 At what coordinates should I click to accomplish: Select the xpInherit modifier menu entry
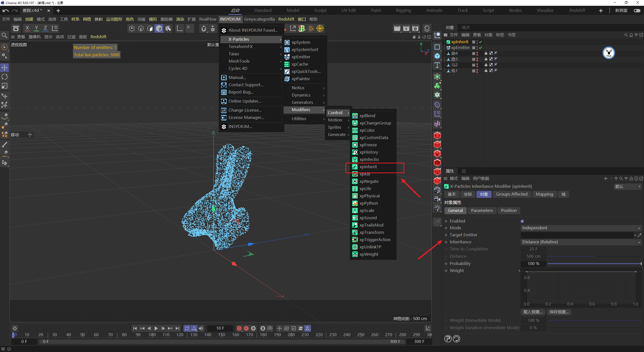pos(368,167)
